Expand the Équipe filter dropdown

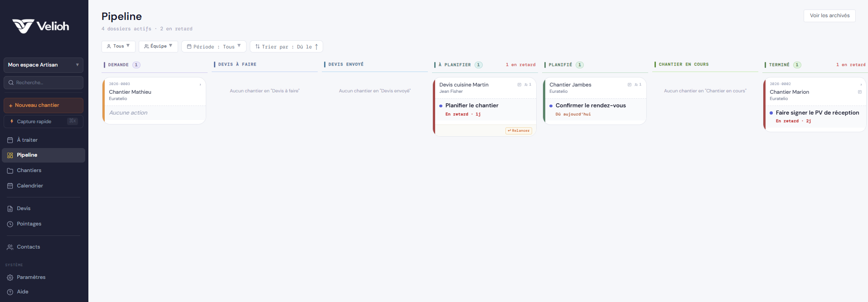(x=158, y=46)
